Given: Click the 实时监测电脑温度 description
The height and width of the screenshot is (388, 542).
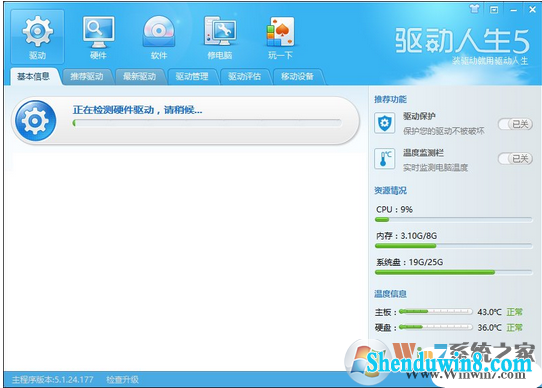Looking at the screenshot, I should click(435, 168).
